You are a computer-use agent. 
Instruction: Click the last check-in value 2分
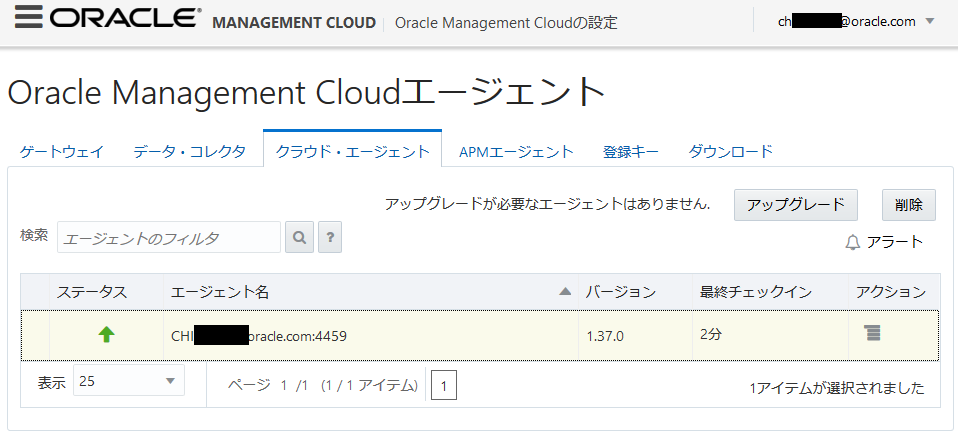point(711,334)
